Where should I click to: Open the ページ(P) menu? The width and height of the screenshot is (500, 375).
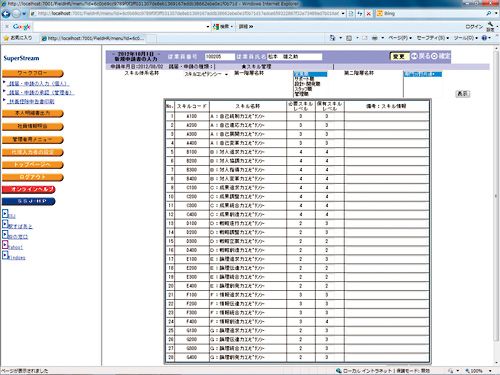click(x=400, y=38)
